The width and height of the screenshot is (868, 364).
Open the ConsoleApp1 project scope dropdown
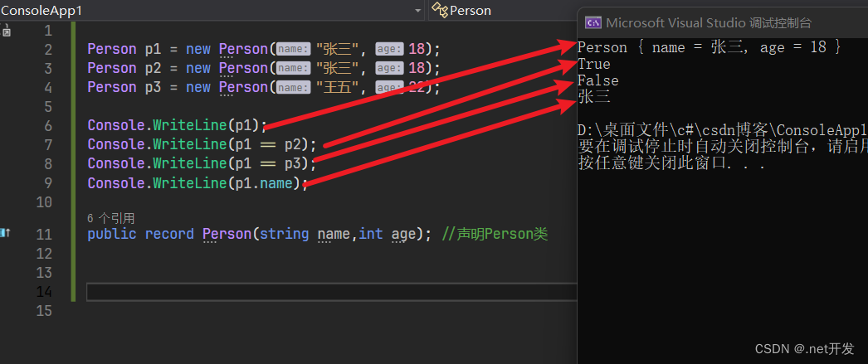point(212,11)
